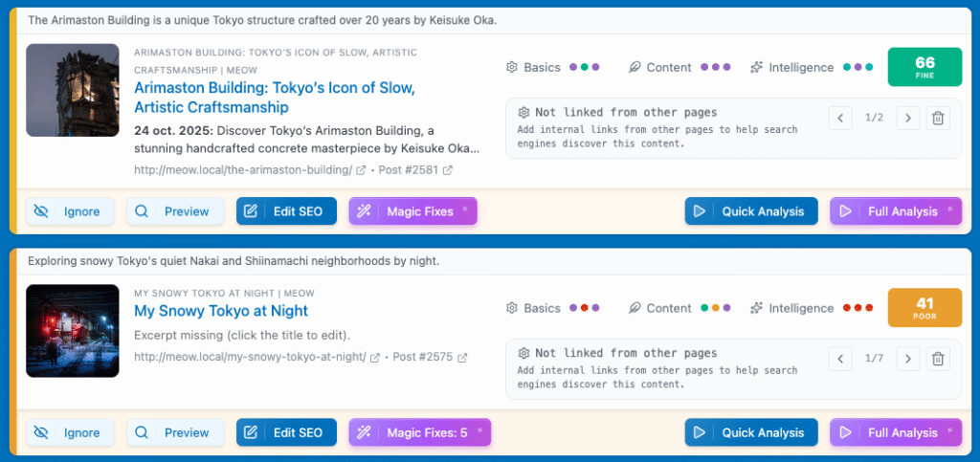The width and height of the screenshot is (980, 462).
Task: Run Magic Fixes: 5 on Snowy Tokyo
Action: tap(419, 432)
